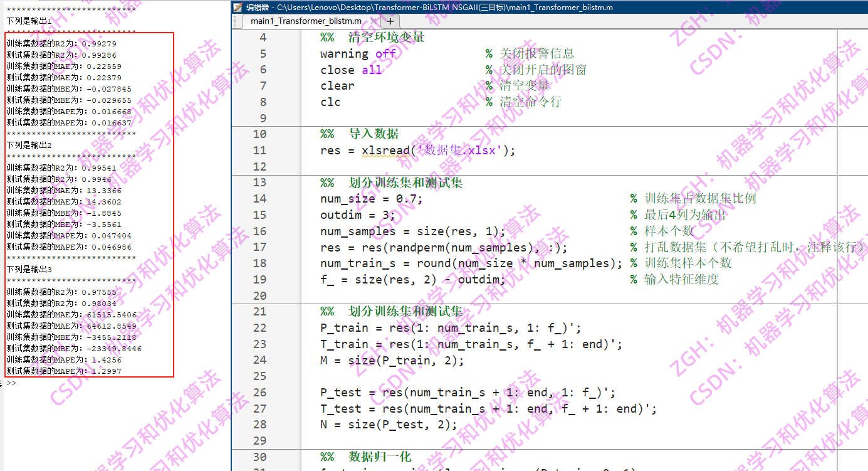868x471 pixels.
Task: Select the num_size variable on line 14
Action: [348, 198]
